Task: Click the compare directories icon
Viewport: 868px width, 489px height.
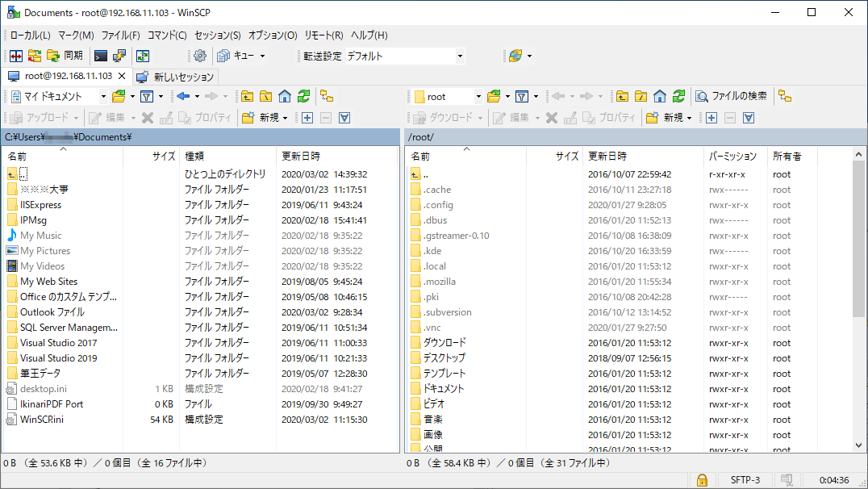Action: [15, 56]
